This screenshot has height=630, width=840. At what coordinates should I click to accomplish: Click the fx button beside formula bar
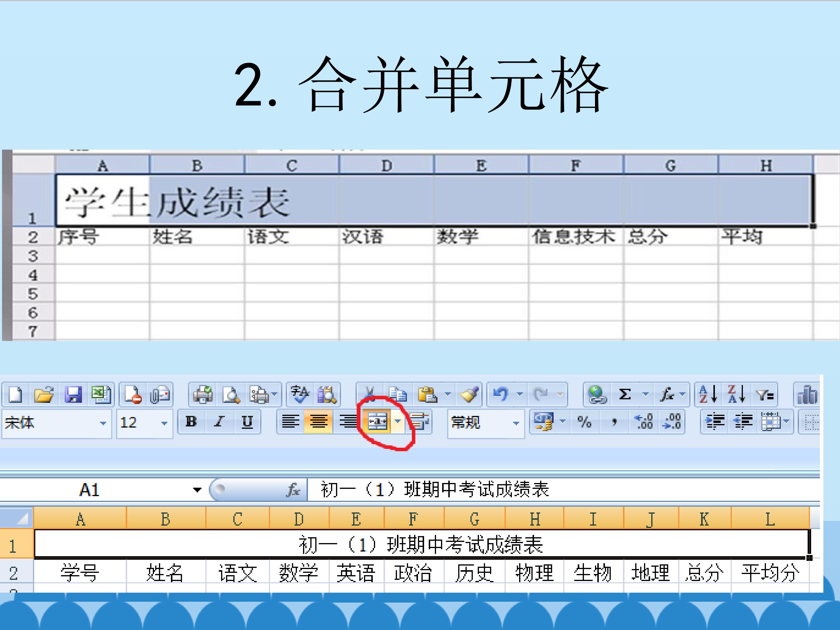(x=293, y=490)
